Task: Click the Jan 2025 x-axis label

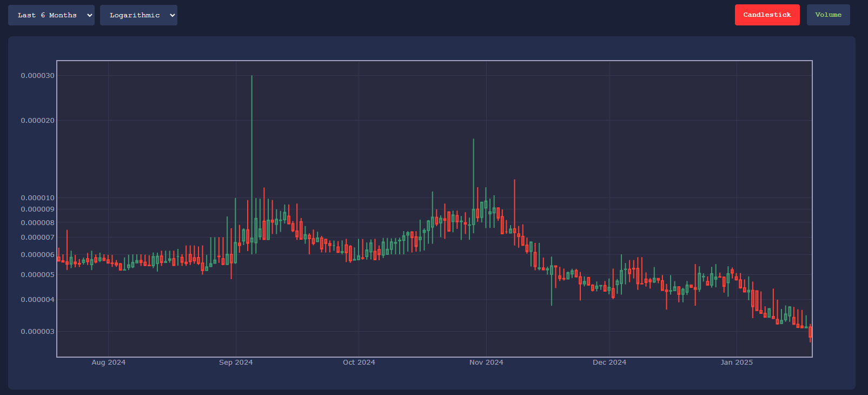Action: pyautogui.click(x=737, y=363)
